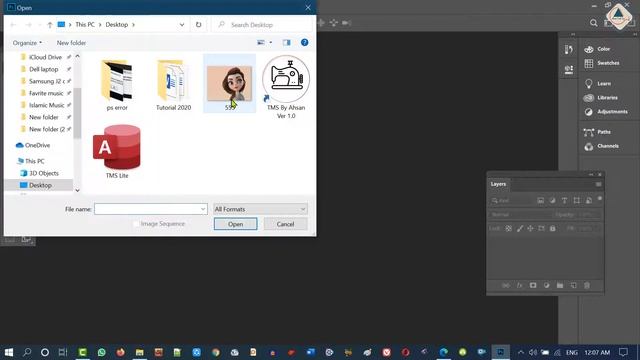Select This PC in the navigation tree
This screenshot has width=640, height=360.
35,161
